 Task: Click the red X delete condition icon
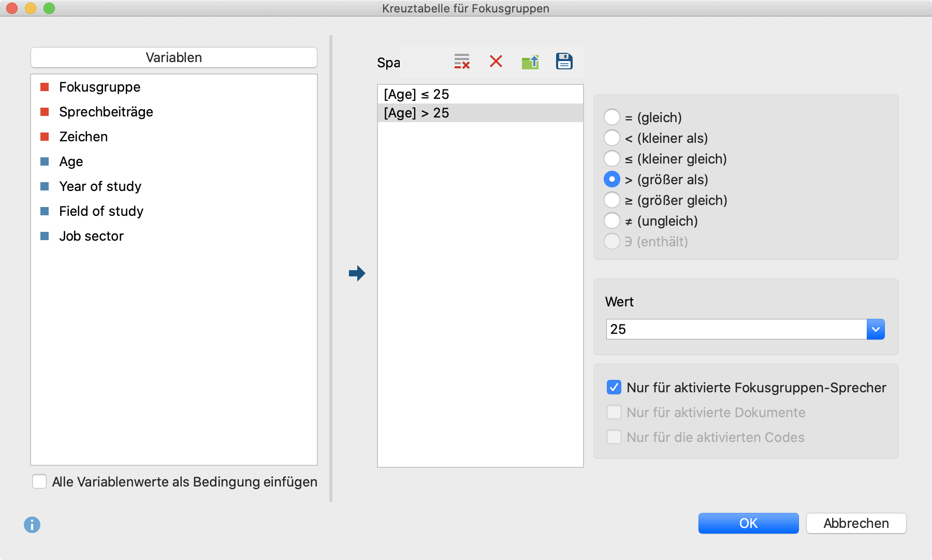point(496,62)
